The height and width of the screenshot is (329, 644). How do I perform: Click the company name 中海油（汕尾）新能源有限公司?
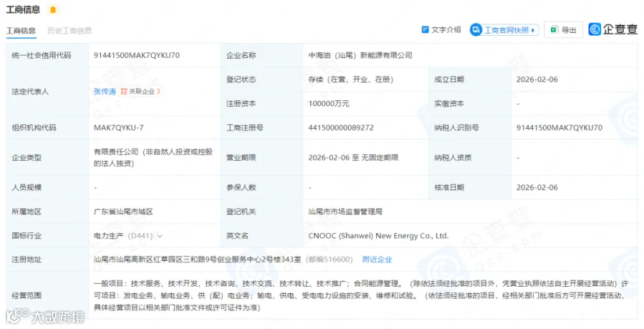pos(360,55)
